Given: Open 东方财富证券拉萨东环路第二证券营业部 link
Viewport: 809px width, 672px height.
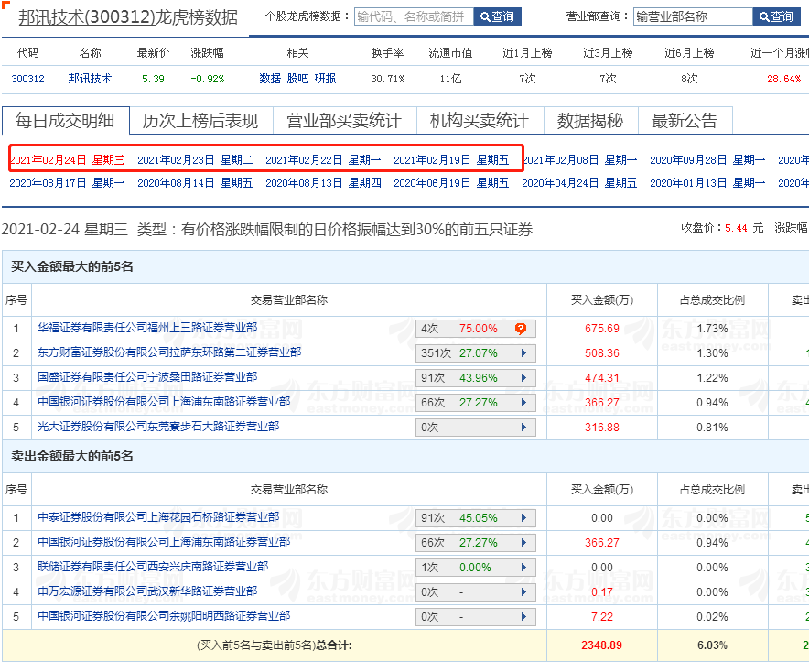Looking at the screenshot, I should tap(169, 352).
